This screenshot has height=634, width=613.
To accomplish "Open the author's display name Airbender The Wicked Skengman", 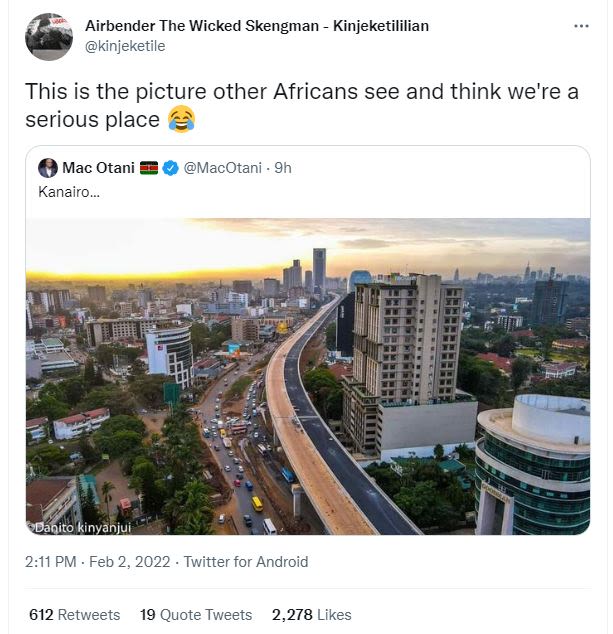I will 257,26.
